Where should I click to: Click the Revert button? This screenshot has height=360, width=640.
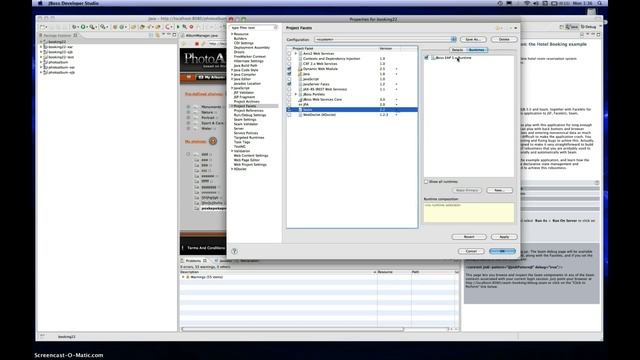(469, 237)
